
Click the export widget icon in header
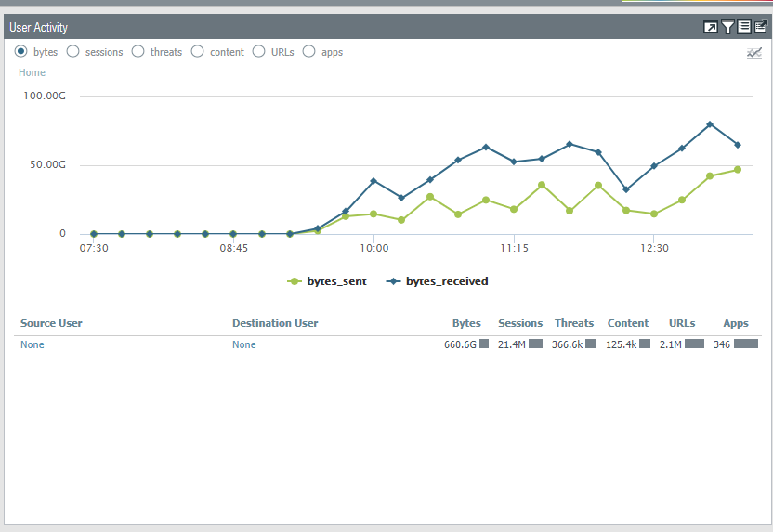pos(760,28)
